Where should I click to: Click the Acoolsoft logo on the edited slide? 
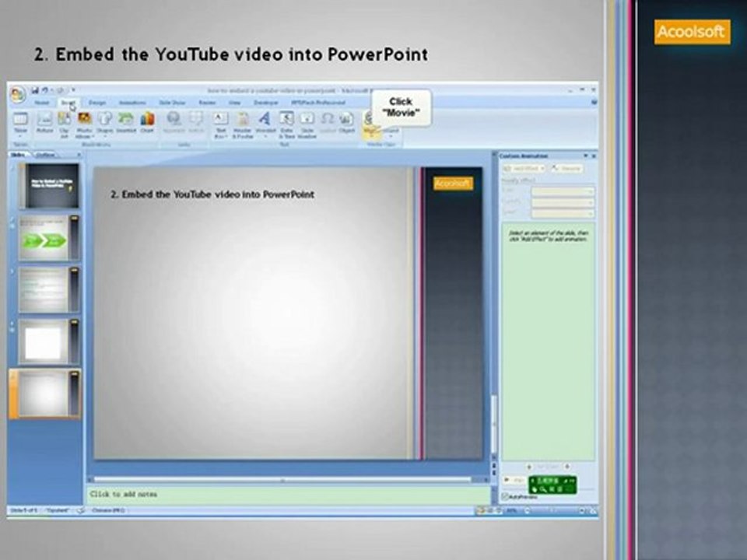click(453, 184)
